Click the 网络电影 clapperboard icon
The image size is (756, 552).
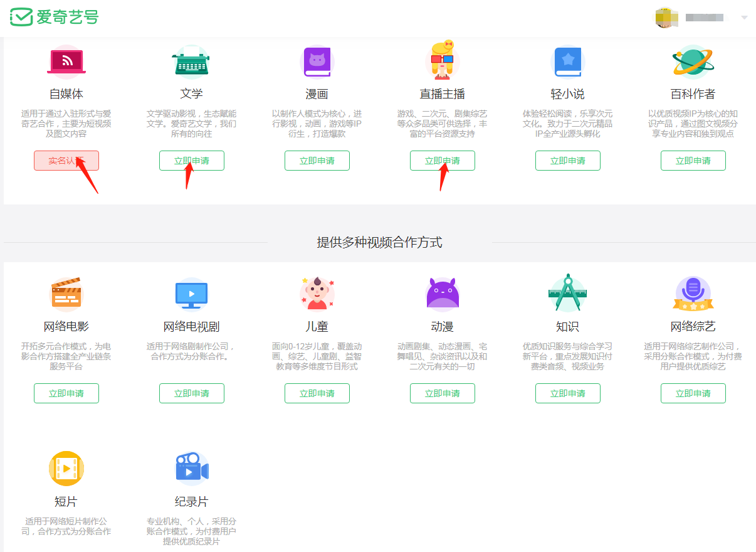point(66,294)
